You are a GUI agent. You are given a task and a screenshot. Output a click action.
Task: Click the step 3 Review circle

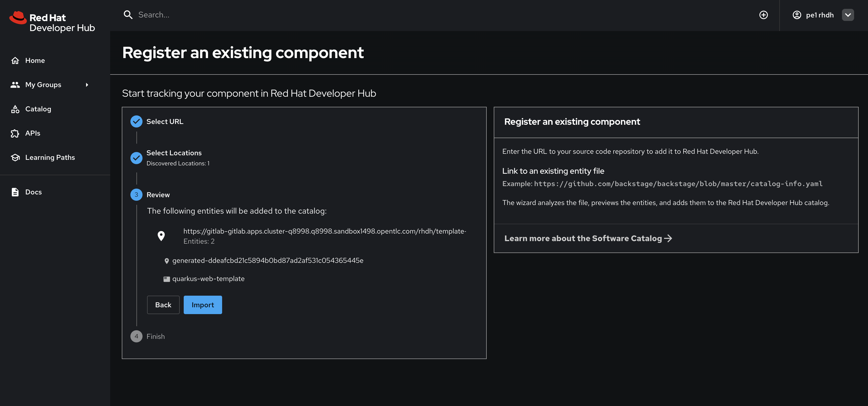point(136,195)
